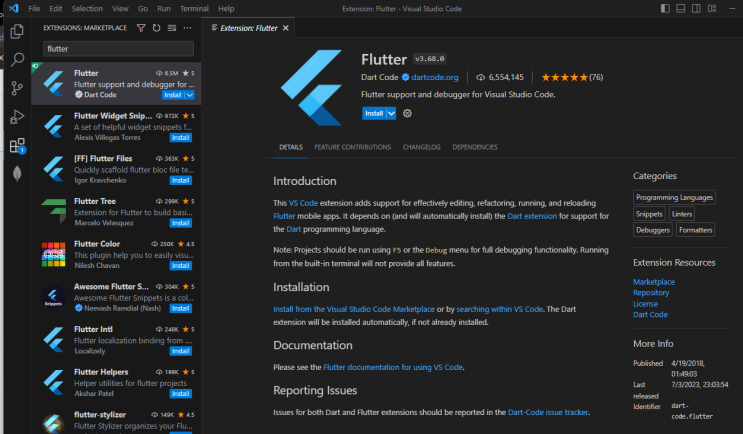
Task: Open the Edit menu
Action: point(55,9)
